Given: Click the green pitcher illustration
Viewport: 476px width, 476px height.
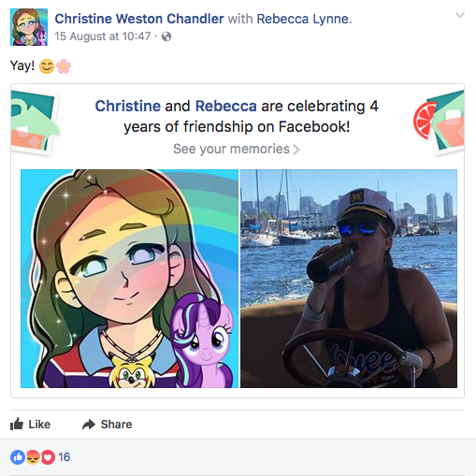Looking at the screenshot, I should pyautogui.click(x=35, y=123).
